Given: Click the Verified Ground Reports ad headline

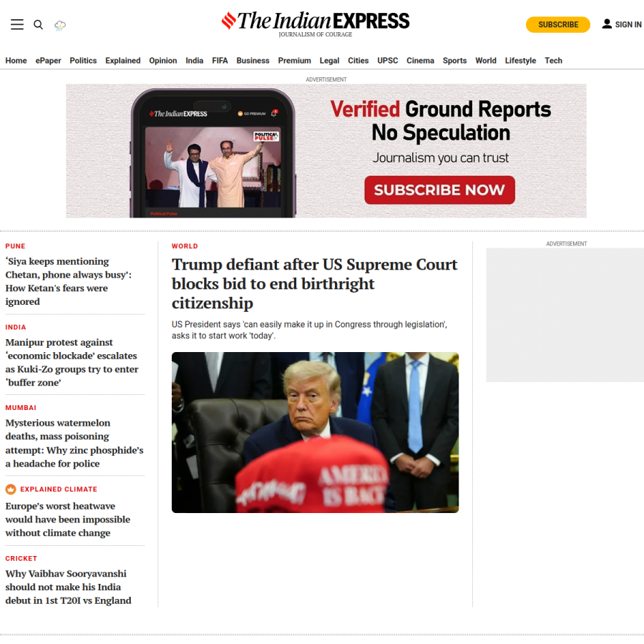Looking at the screenshot, I should [441, 121].
